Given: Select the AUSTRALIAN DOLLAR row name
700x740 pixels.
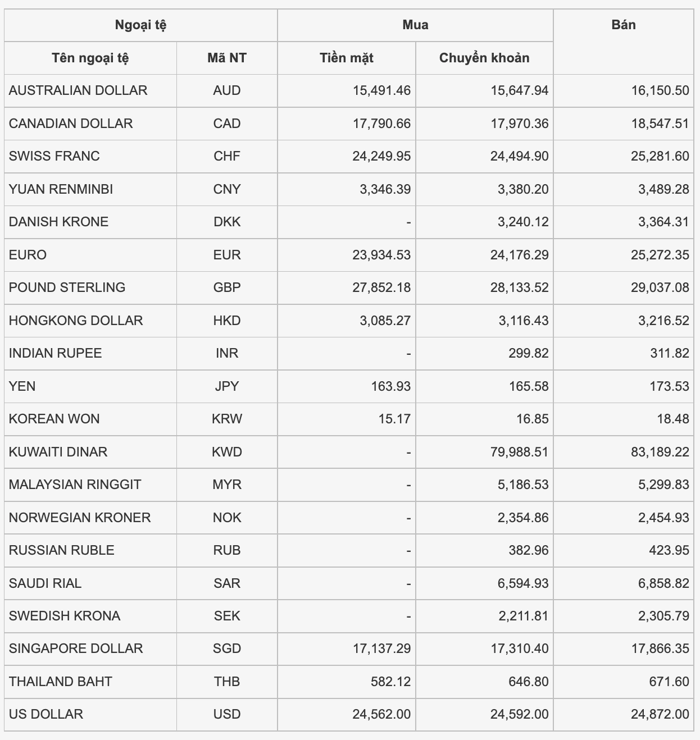Looking at the screenshot, I should coord(78,90).
